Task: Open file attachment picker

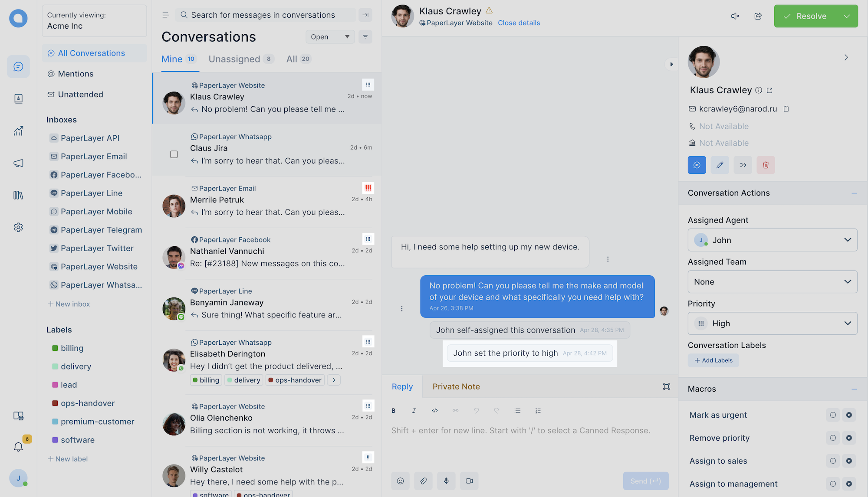Action: pos(423,481)
